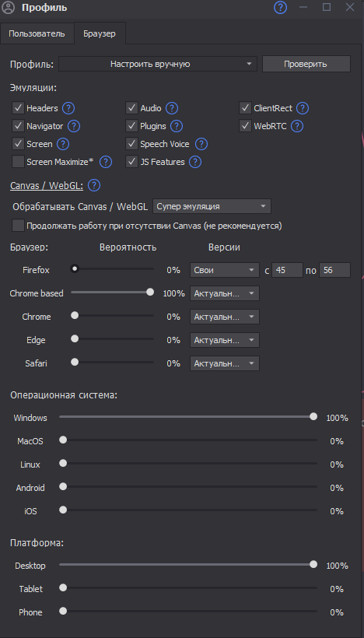Open the Canvas / WebGL Супер эмуляция dropdown
Screen dimensions: 364x638
pos(212,206)
